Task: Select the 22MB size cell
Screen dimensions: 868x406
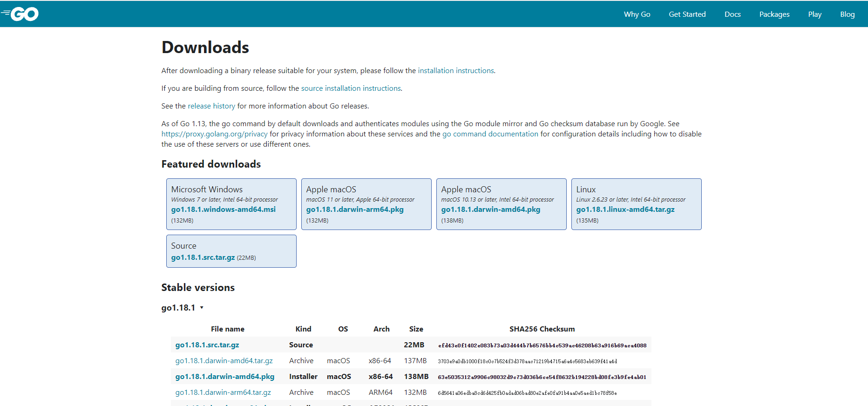Action: pyautogui.click(x=414, y=345)
